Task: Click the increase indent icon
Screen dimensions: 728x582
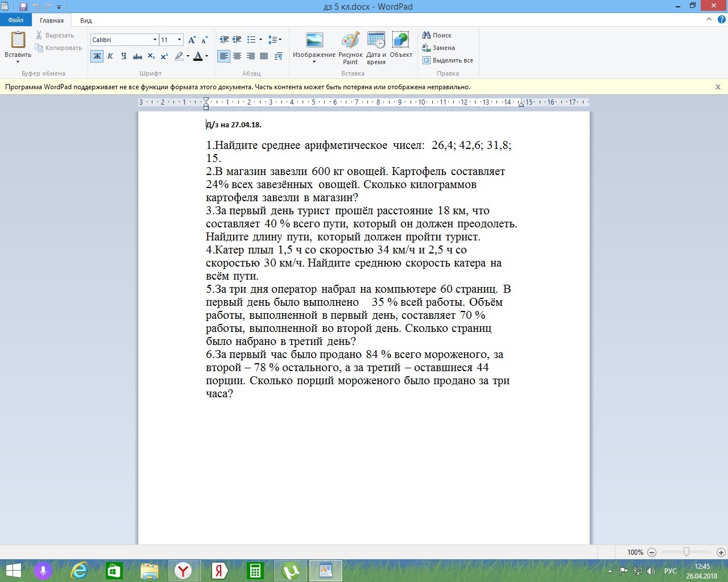Action: (237, 40)
